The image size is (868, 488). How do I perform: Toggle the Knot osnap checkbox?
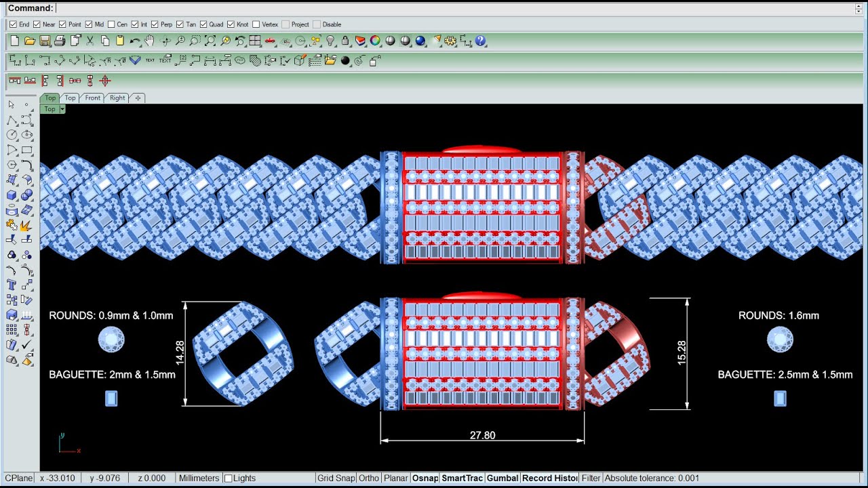coord(231,24)
